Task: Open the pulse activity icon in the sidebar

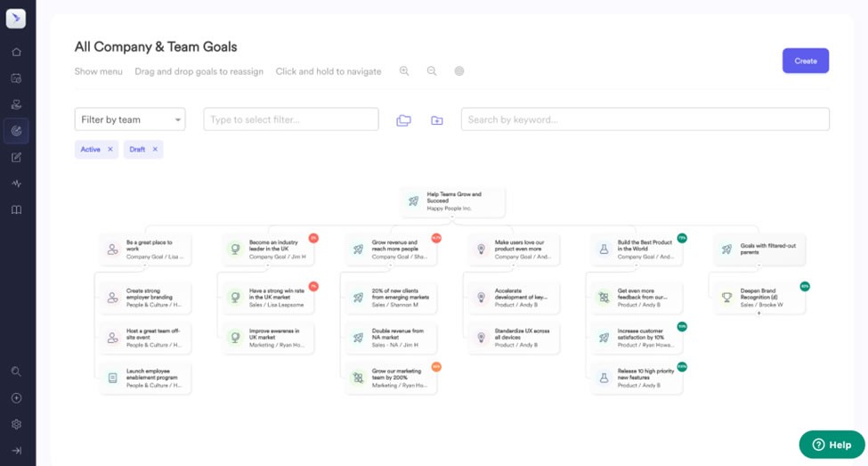Action: click(x=17, y=184)
